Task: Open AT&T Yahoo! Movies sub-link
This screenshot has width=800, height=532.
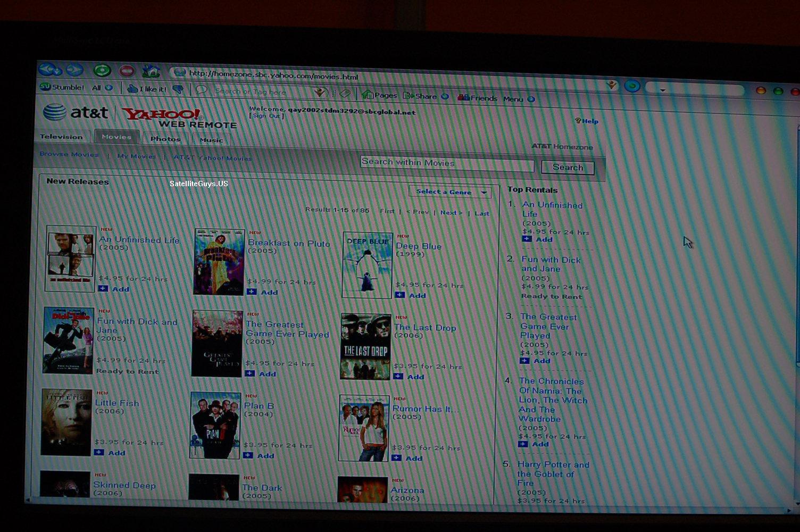Action: [x=213, y=158]
